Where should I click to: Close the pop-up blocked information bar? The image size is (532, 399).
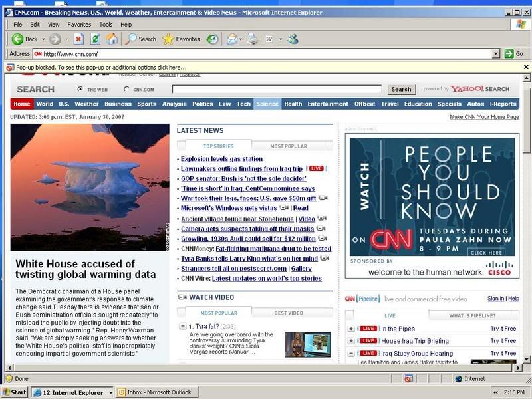tap(526, 67)
